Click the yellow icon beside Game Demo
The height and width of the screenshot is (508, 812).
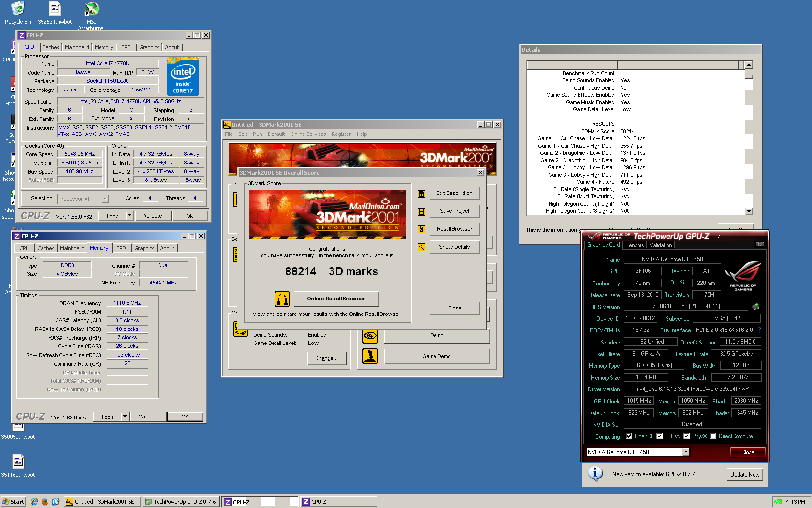[370, 356]
